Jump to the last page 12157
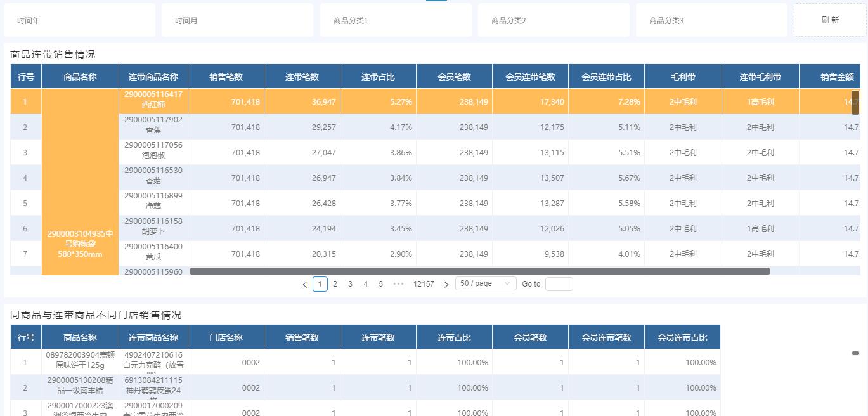Image resolution: width=868 pixels, height=416 pixels. 424,283
